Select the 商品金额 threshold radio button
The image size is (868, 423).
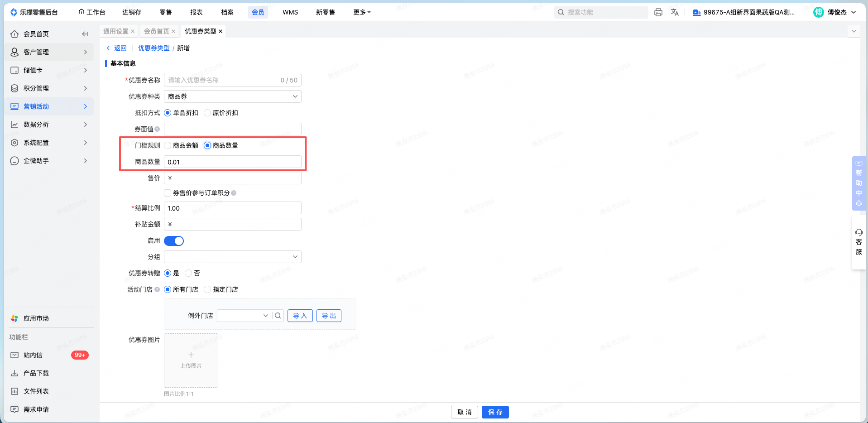(x=168, y=145)
